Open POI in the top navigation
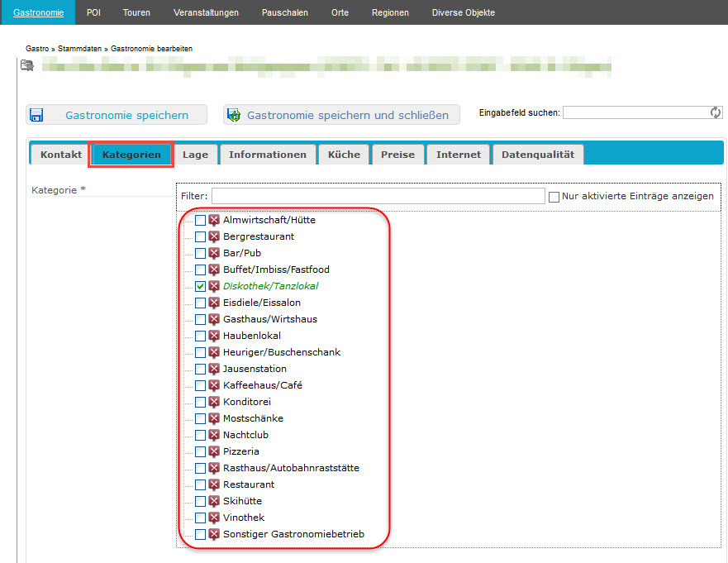Viewport: 728px width, 563px height. click(x=93, y=12)
